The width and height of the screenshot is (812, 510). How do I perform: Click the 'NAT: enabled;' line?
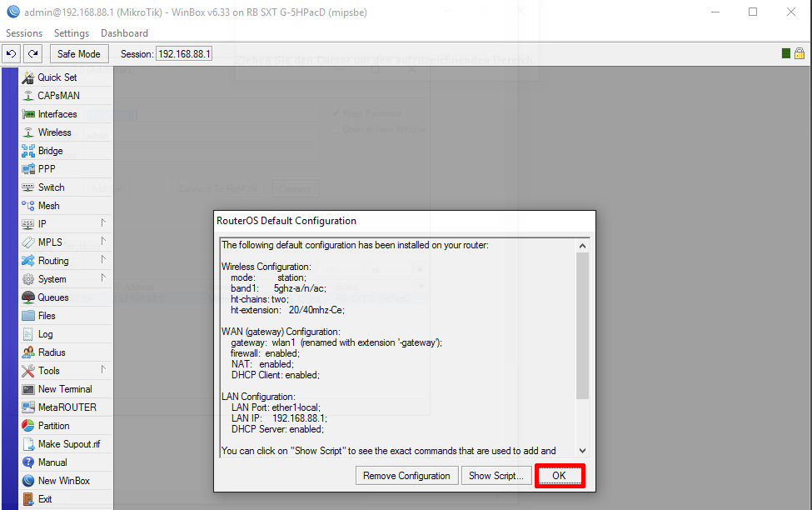point(262,364)
